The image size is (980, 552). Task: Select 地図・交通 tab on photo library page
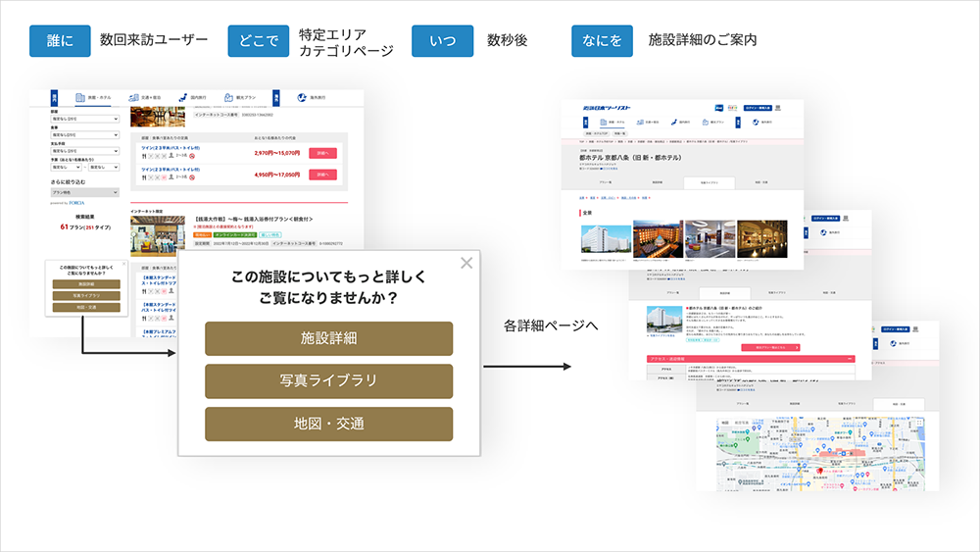point(761,182)
